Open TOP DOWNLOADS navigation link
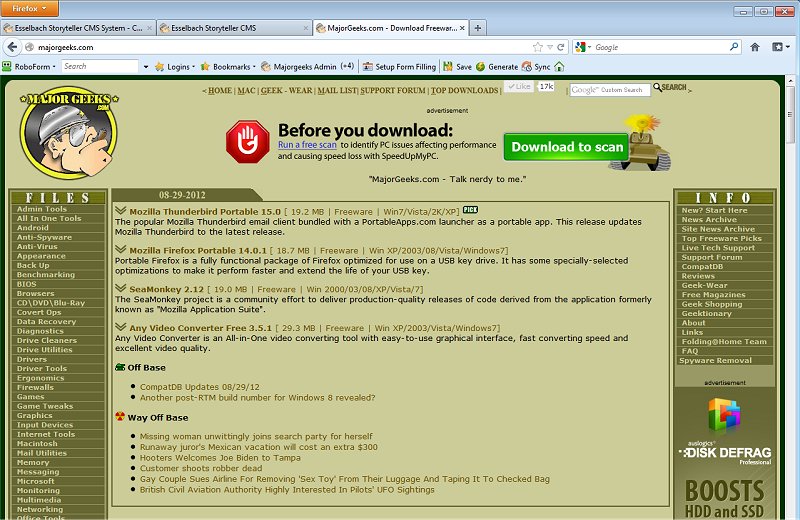 464,90
